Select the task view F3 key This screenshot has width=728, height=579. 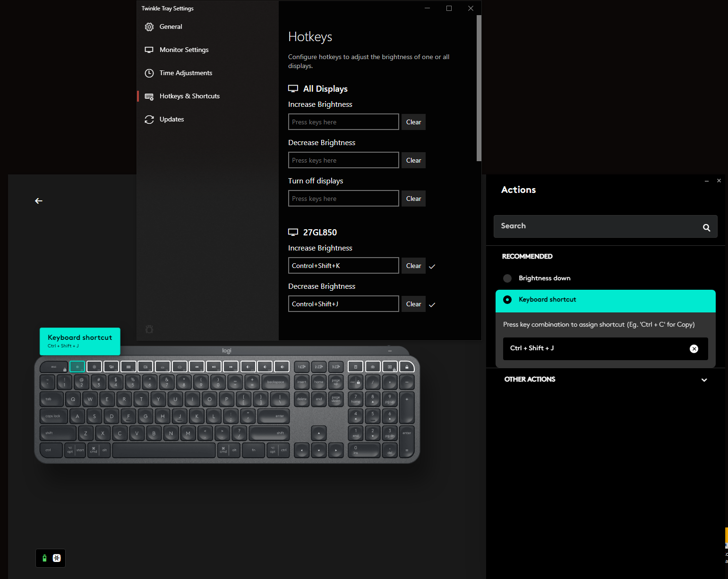111,367
